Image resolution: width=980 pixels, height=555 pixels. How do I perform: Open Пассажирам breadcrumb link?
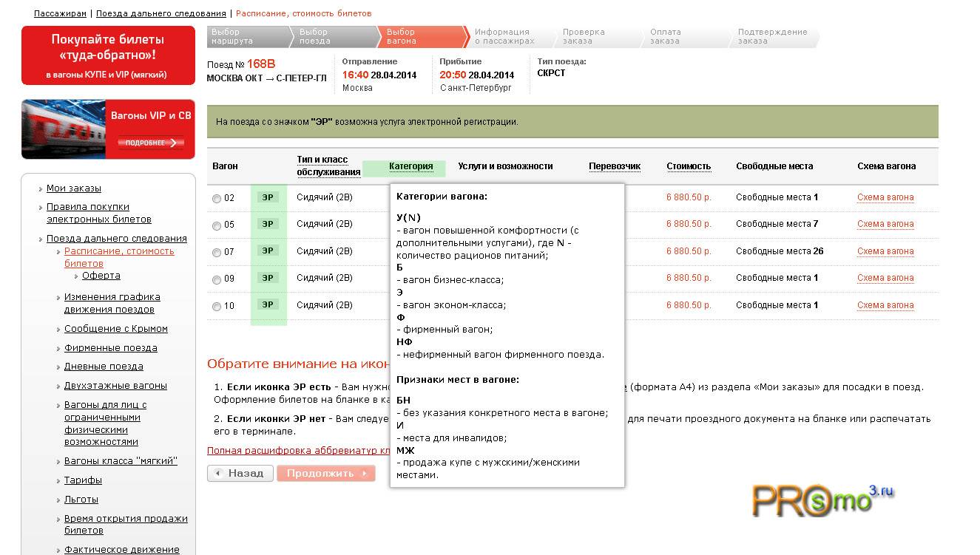coord(60,13)
